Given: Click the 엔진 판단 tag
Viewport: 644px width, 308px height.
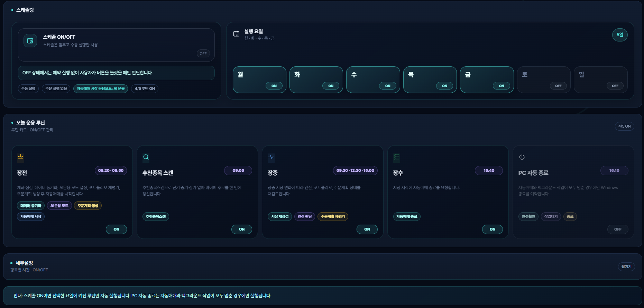Looking at the screenshot, I should [x=305, y=216].
